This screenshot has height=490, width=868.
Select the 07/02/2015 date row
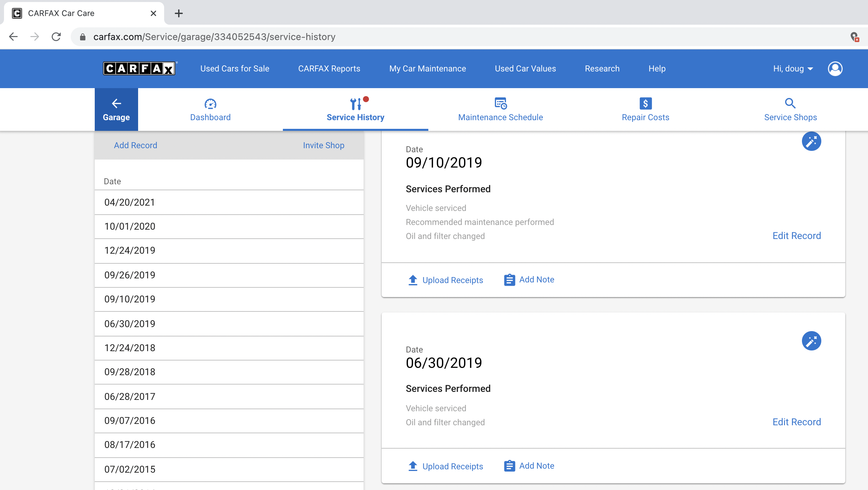[x=229, y=469]
